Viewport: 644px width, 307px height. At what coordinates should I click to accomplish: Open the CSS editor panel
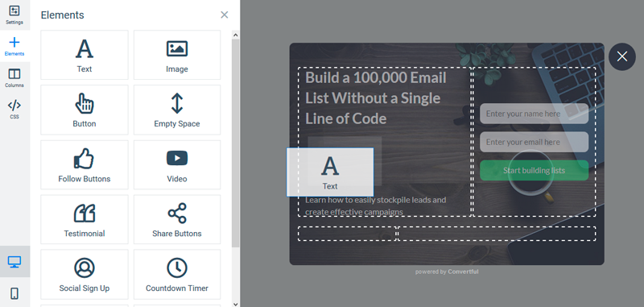14,109
